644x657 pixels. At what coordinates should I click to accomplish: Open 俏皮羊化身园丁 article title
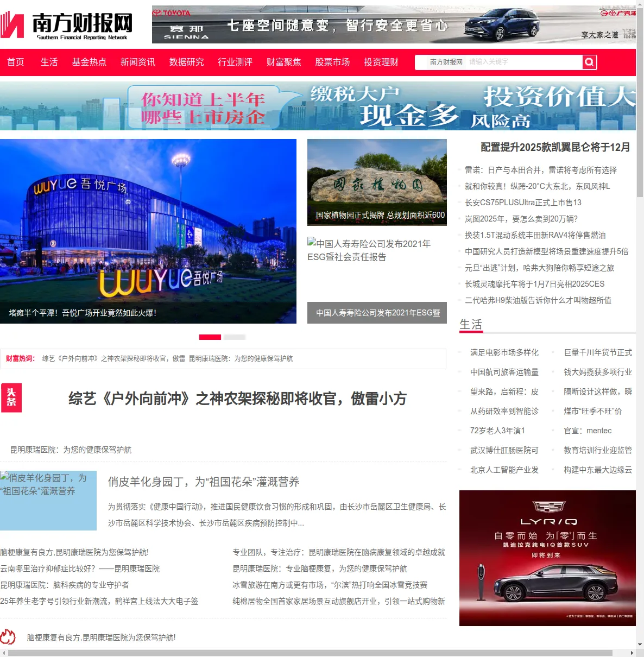[204, 482]
